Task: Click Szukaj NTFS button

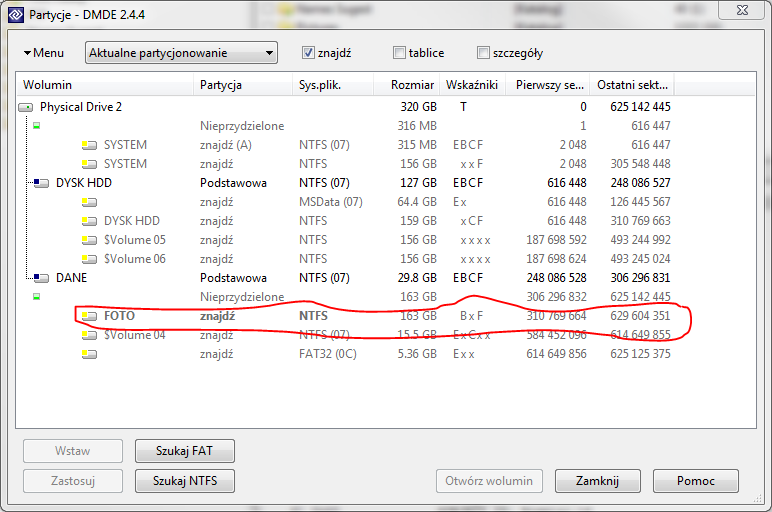Action: point(185,481)
